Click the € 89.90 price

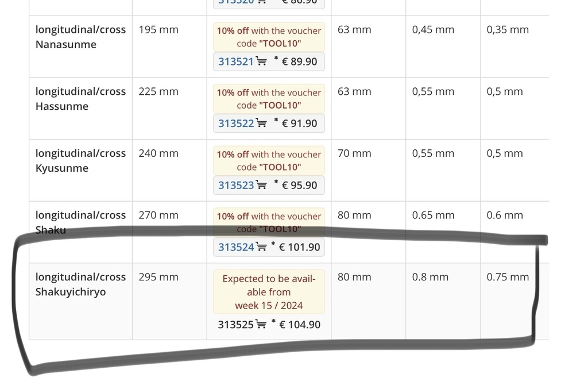[299, 61]
